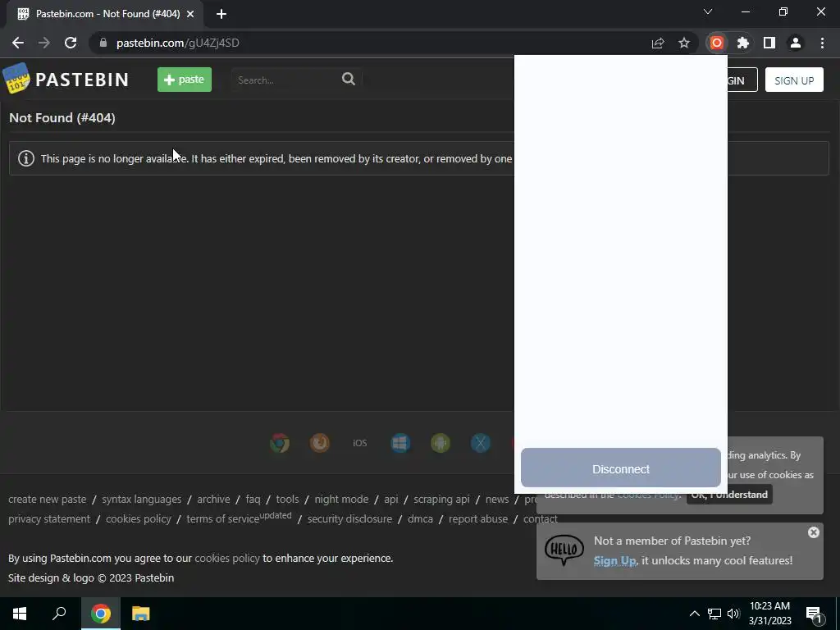Screen dimensions: 840x630
Task: Click the blue X-shaped app icon in footer
Action: pos(481,443)
